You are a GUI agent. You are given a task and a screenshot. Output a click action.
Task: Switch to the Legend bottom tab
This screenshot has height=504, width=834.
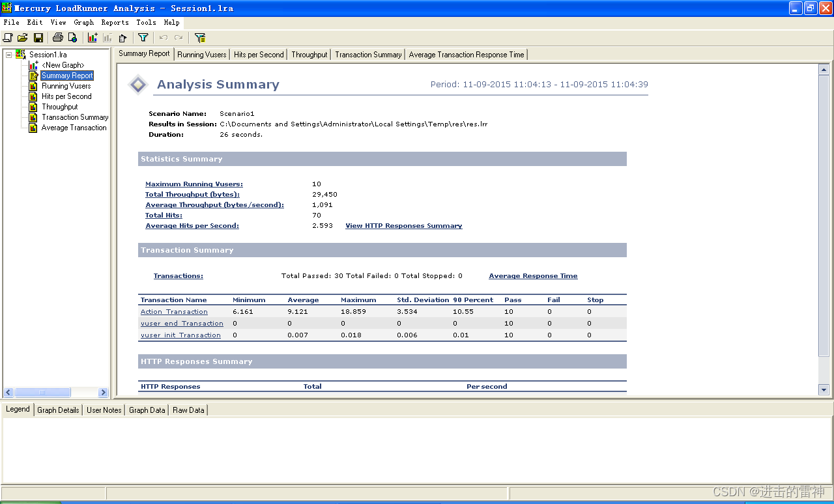(18, 409)
